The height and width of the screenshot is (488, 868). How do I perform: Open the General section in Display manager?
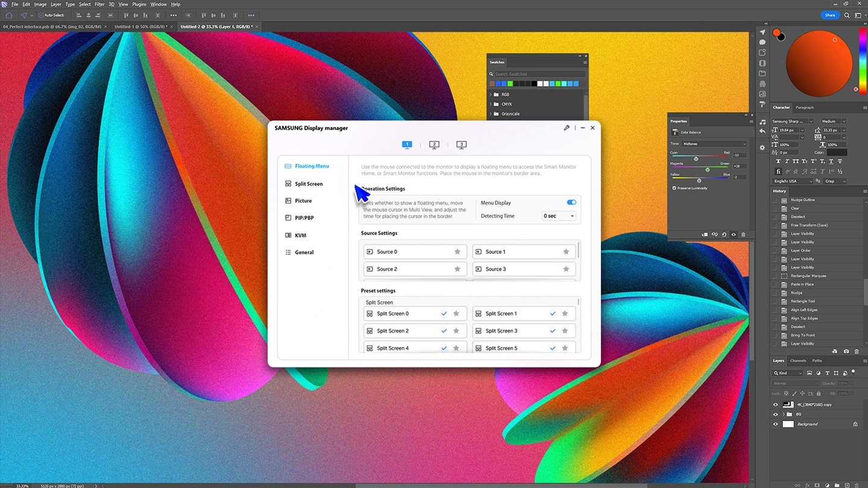pyautogui.click(x=300, y=252)
